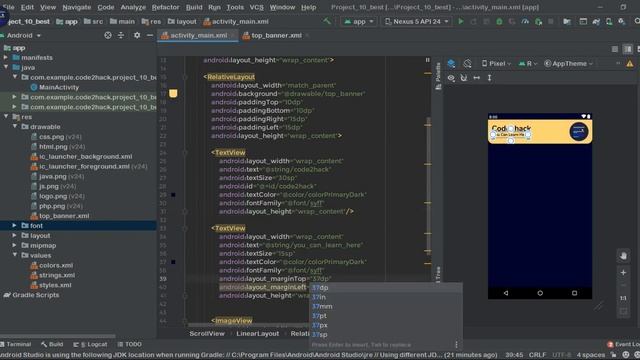640x360 pixels.
Task: Open the R API version dropdown
Action: click(x=528, y=64)
